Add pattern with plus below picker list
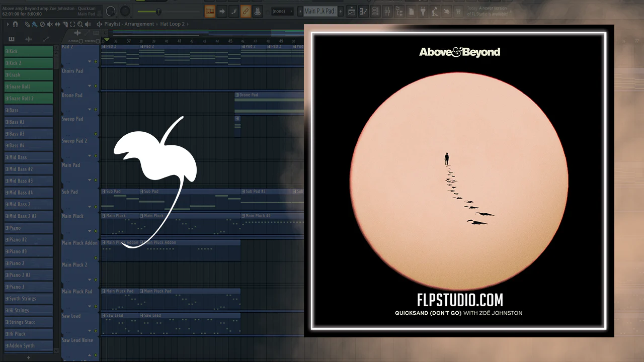The image size is (644, 362). tap(29, 357)
